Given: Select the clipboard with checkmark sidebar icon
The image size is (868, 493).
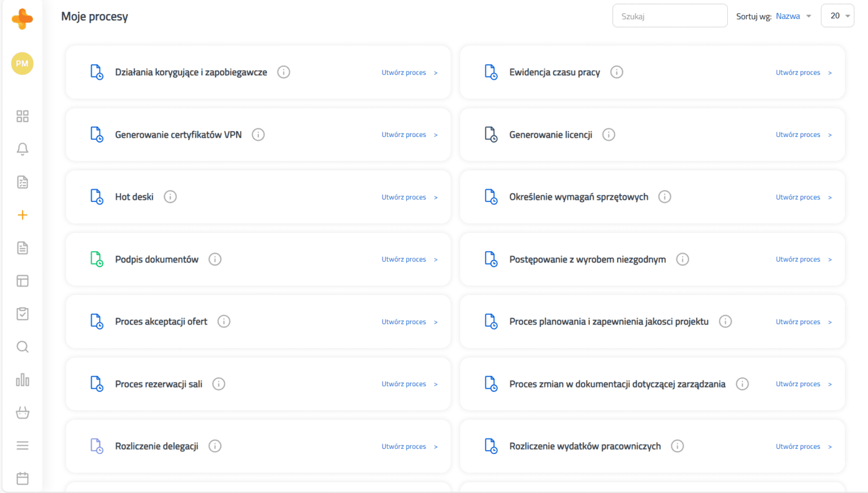Looking at the screenshot, I should pos(22,313).
